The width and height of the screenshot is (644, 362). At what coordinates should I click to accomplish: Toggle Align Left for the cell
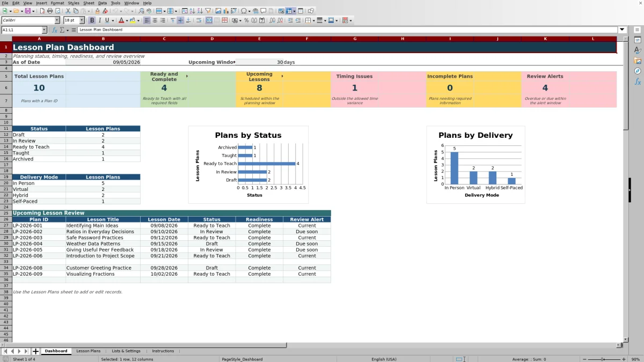pos(147,20)
